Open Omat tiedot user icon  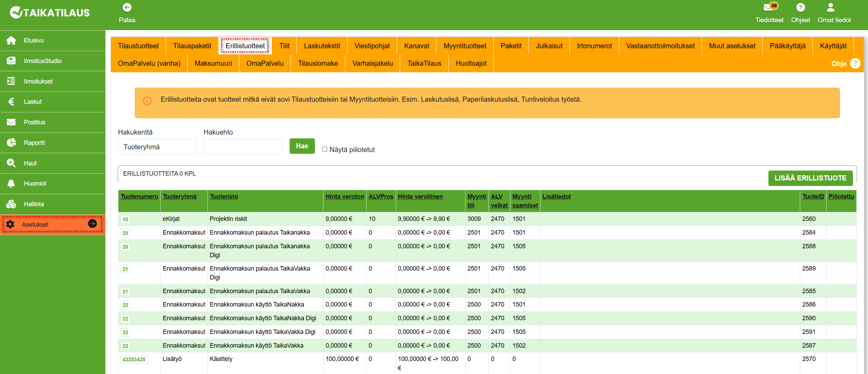click(831, 7)
